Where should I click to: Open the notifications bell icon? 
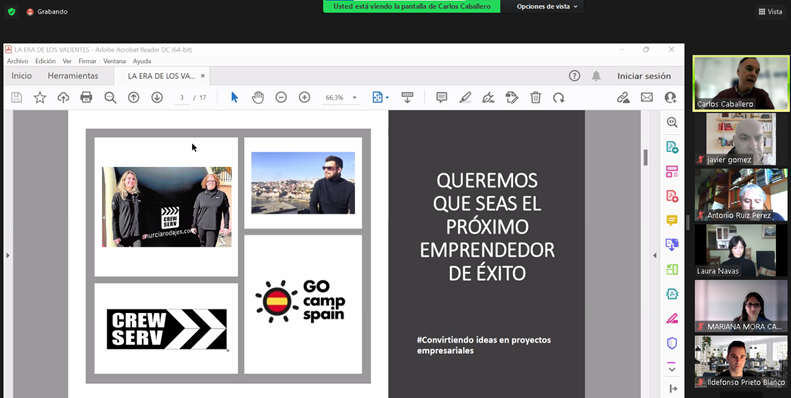(596, 76)
